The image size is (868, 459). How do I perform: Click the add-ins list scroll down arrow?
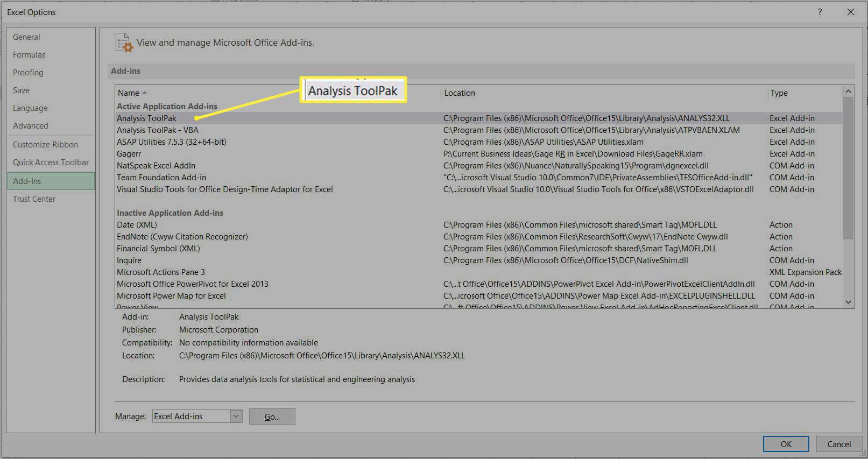click(849, 302)
